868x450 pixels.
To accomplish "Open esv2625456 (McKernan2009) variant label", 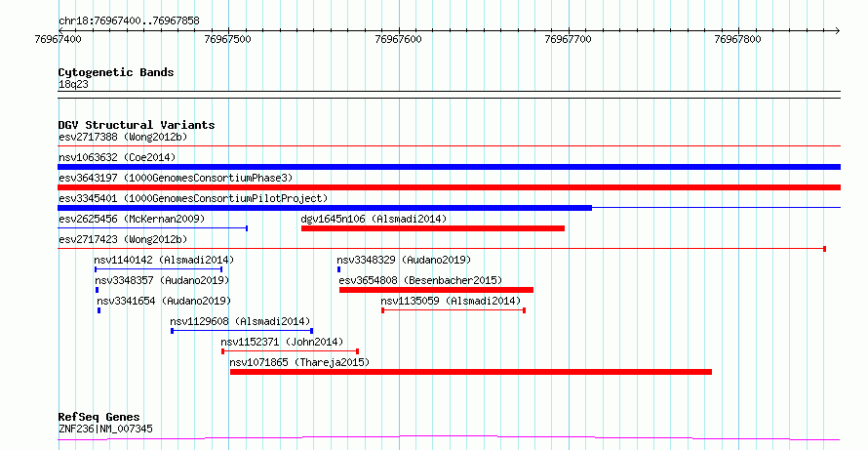I will tap(132, 219).
